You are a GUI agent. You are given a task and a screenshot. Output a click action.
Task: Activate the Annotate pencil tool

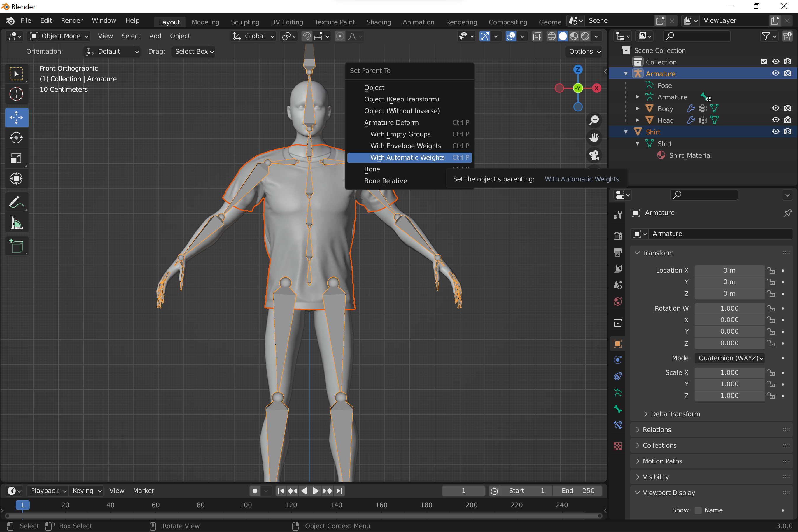pyautogui.click(x=16, y=202)
